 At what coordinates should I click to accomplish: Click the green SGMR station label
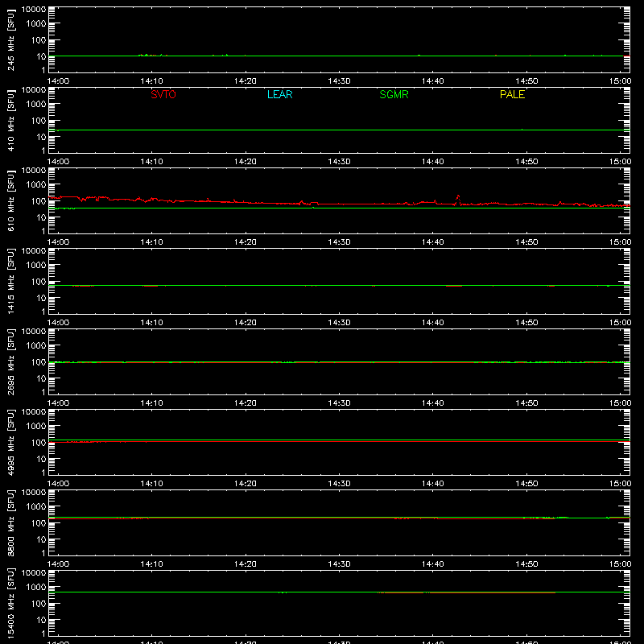coord(394,94)
